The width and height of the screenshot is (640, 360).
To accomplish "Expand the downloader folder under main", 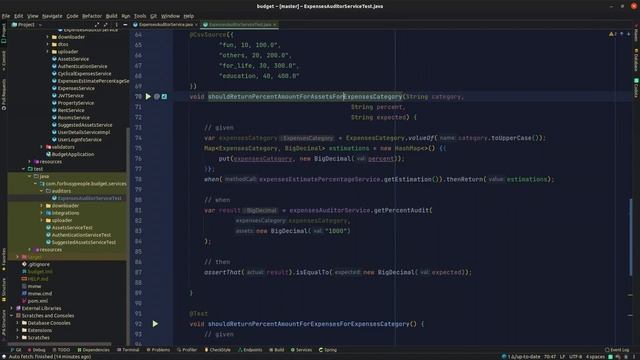I will click(x=47, y=37).
